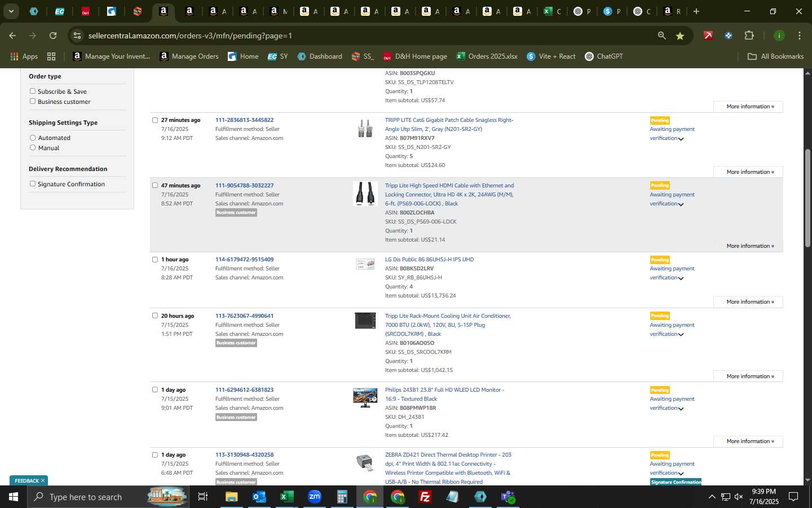Viewport: 812px width, 508px height.
Task: Open the Dashboard bookmark
Action: (x=320, y=56)
